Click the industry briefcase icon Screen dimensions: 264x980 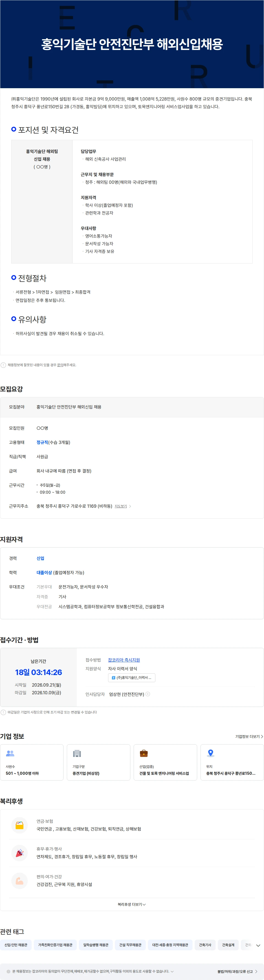(144, 753)
